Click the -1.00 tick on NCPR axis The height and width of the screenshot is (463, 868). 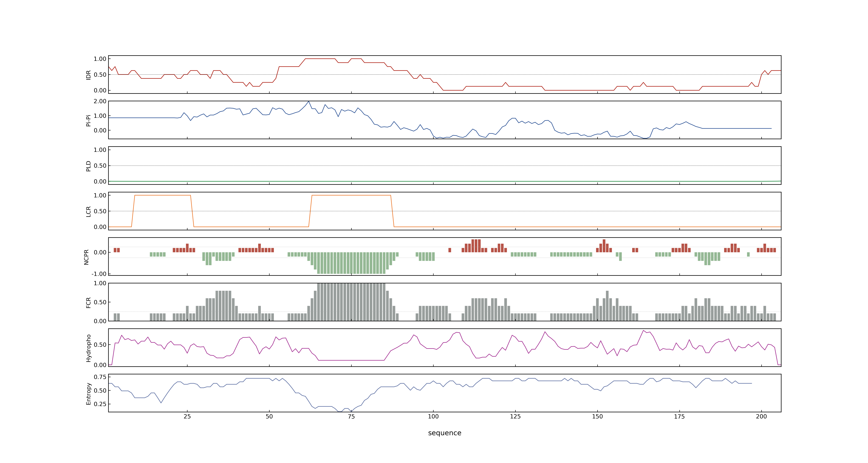99,274
